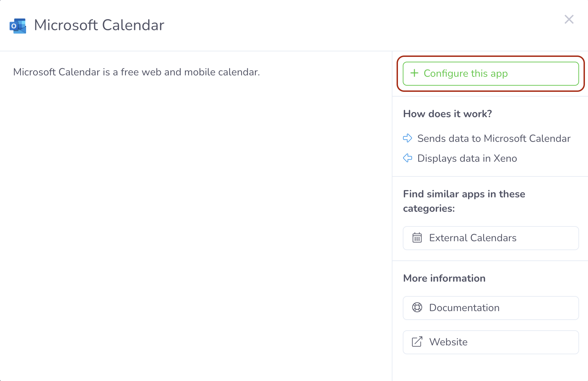Click the left-arrow icon beside Displays data
The image size is (588, 381).
coord(408,158)
